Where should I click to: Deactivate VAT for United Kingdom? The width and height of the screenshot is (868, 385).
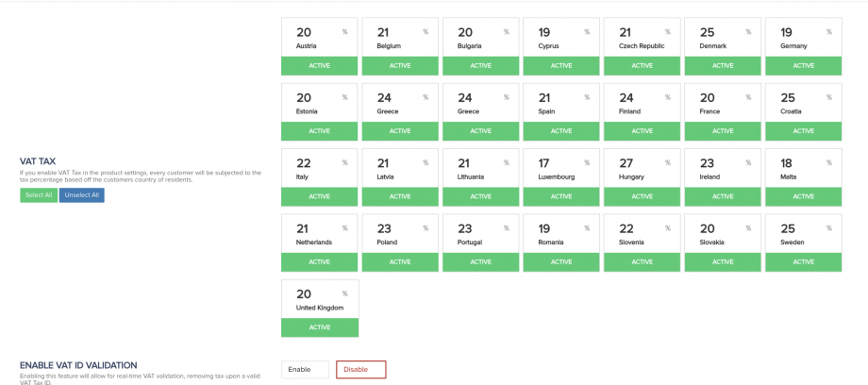(x=319, y=327)
